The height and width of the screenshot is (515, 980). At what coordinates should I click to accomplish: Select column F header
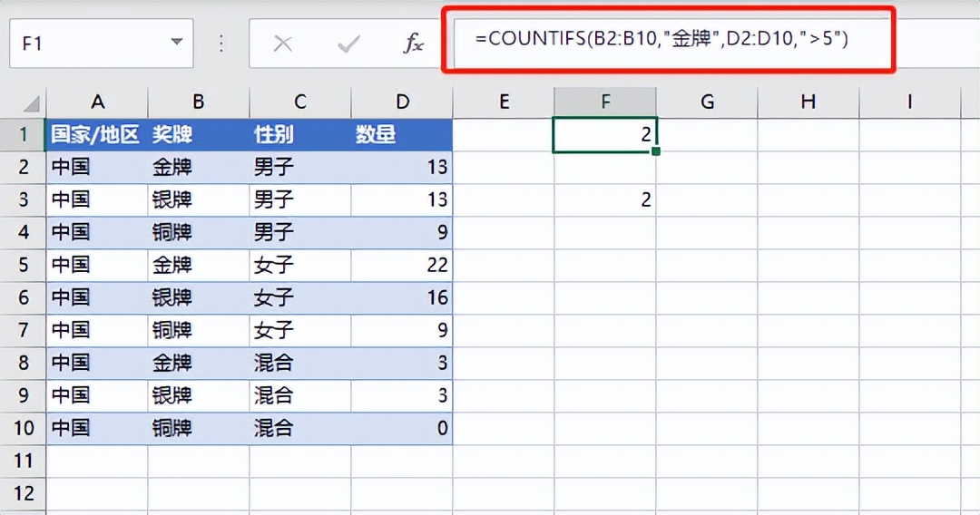[x=605, y=102]
